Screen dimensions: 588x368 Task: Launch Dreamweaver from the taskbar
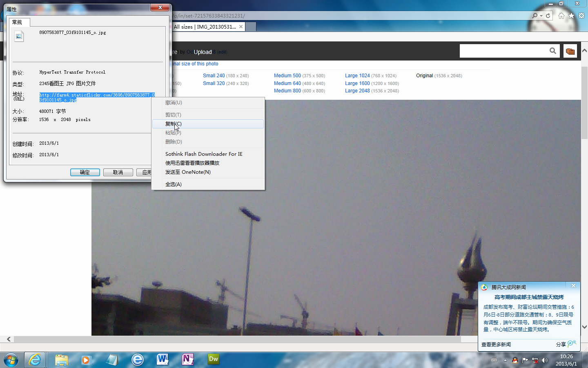click(213, 359)
